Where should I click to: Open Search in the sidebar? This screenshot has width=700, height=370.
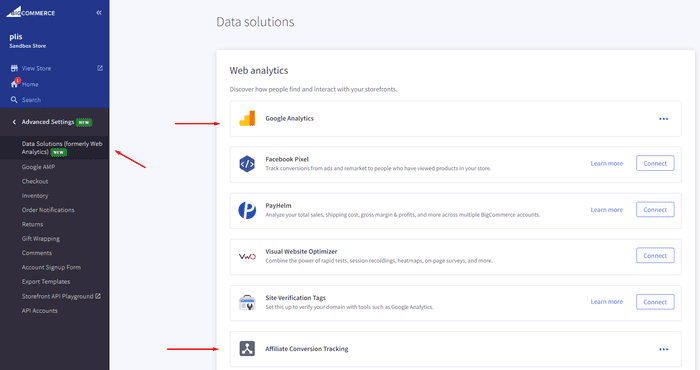coord(31,100)
